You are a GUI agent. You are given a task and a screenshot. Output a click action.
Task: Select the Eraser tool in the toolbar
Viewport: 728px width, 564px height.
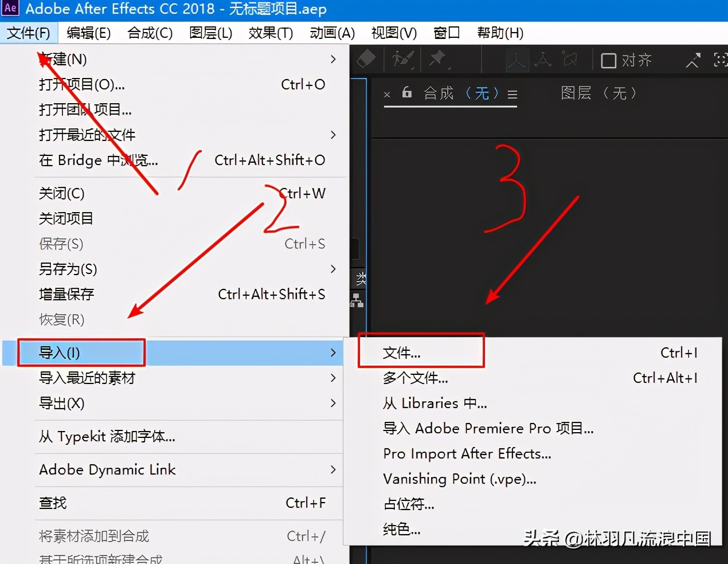[366, 60]
